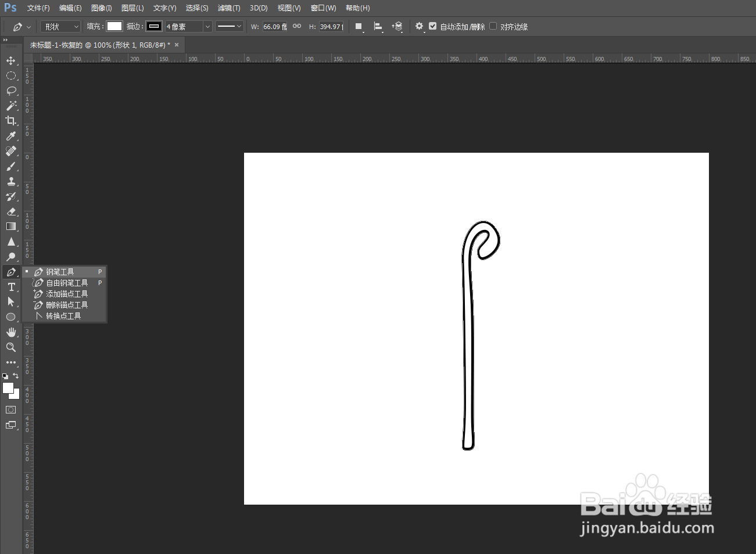Select the Magic Wand tool
This screenshot has height=554, width=756.
[10, 106]
